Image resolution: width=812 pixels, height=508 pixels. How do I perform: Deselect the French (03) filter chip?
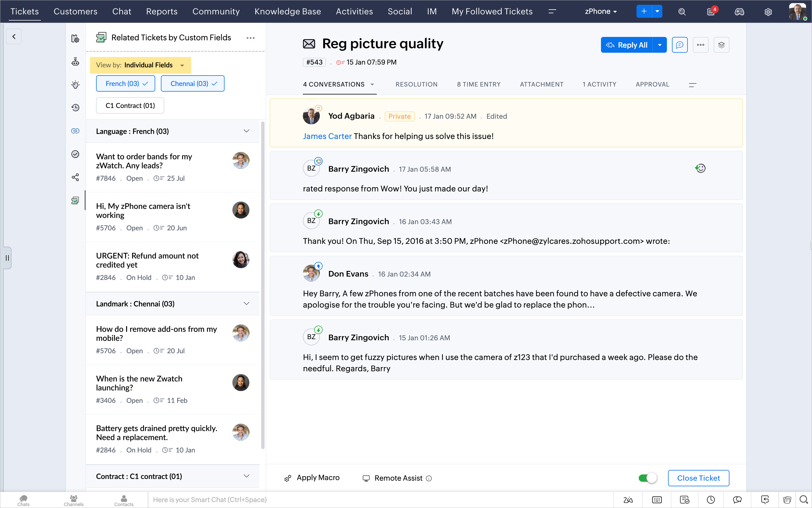click(x=126, y=83)
